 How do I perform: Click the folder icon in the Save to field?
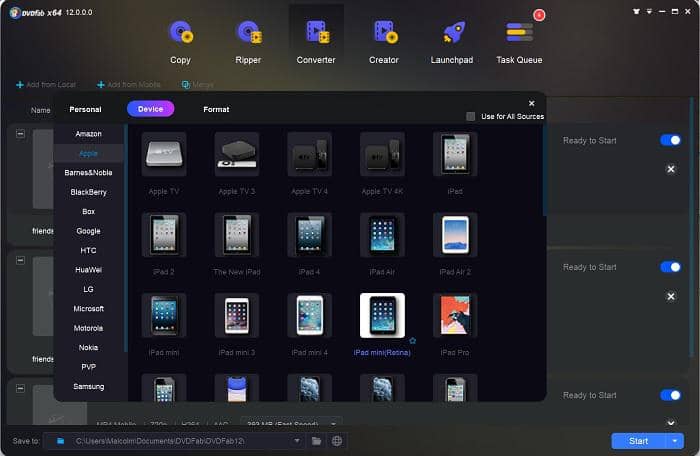(x=60, y=441)
